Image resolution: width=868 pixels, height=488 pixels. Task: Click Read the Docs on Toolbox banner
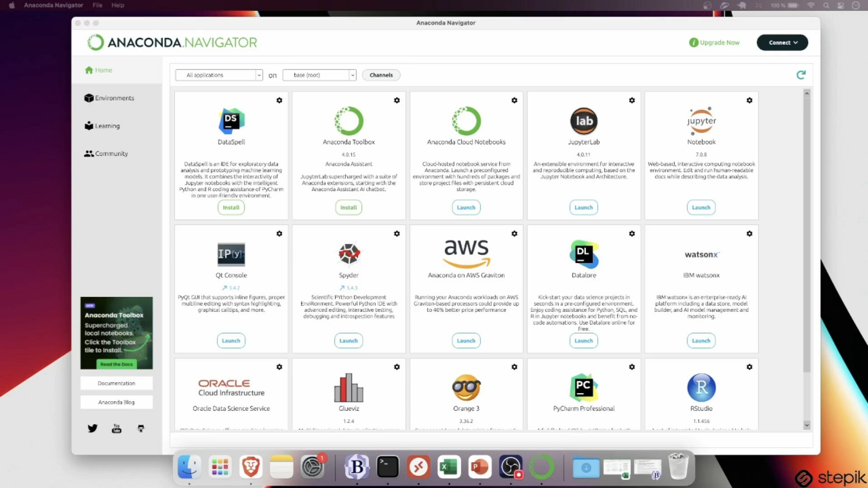click(117, 364)
